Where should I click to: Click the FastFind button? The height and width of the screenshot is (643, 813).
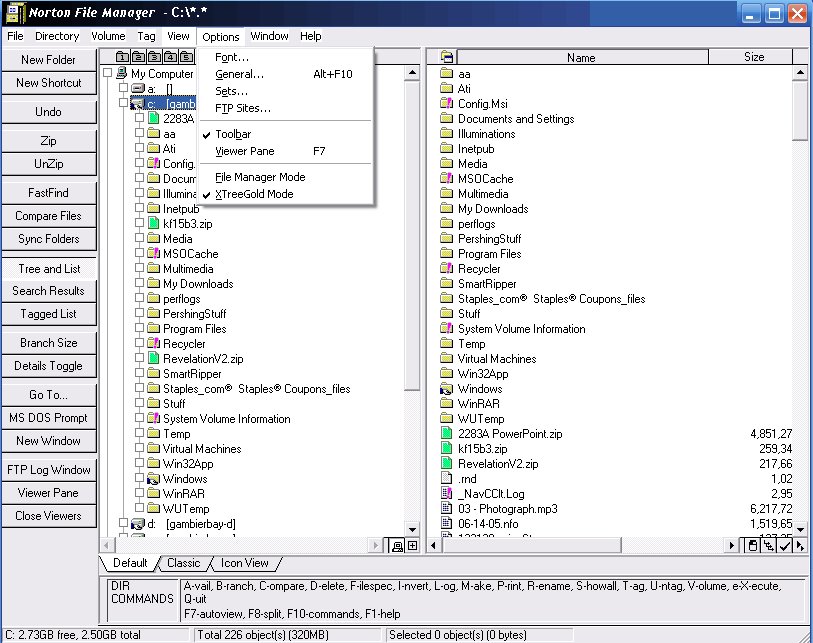click(x=49, y=193)
